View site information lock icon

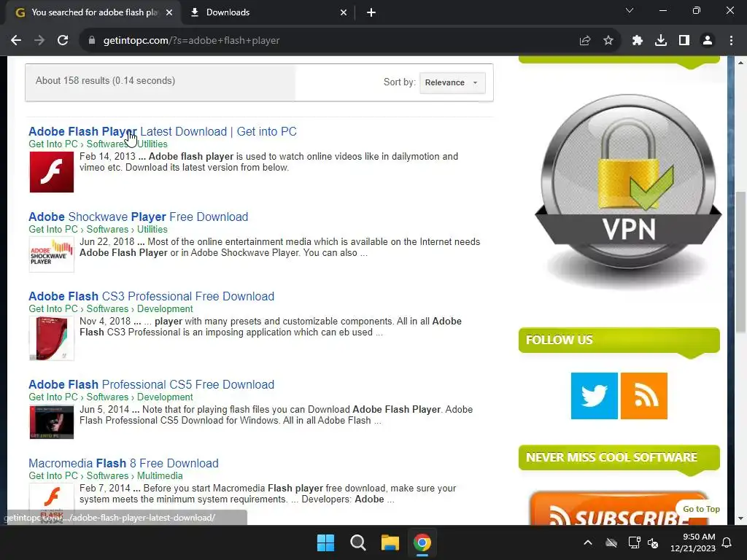(x=92, y=41)
